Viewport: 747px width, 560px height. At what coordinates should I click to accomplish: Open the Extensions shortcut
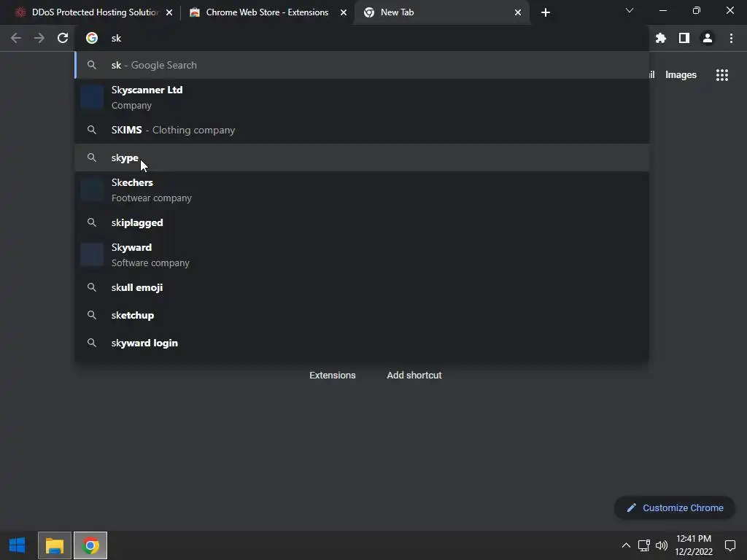(x=333, y=376)
